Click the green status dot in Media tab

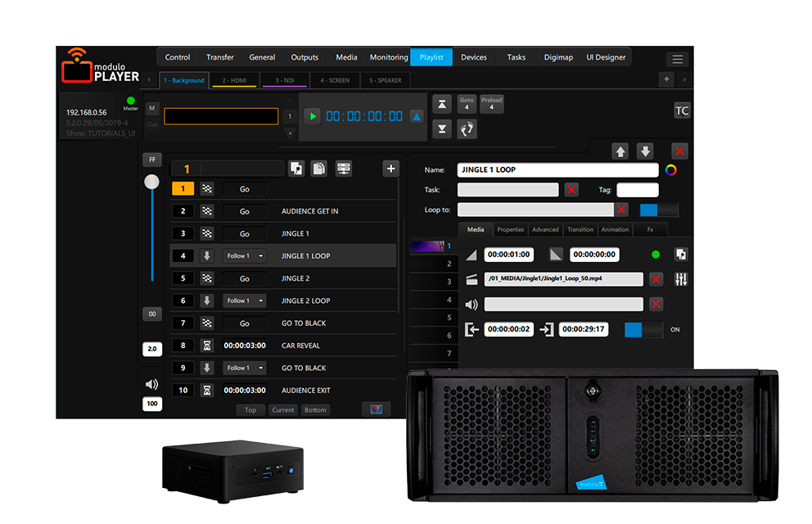[x=656, y=255]
